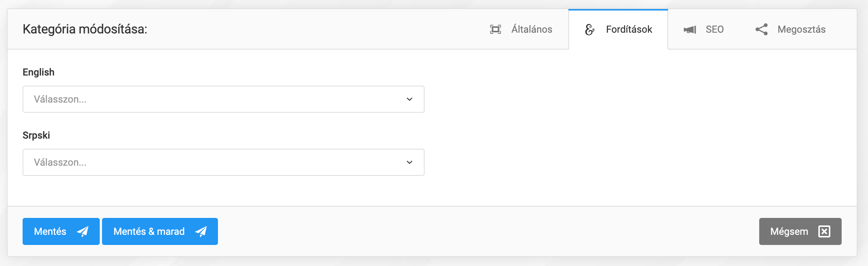Open the Megosztás tab
This screenshot has width=868, height=266.
coord(801,29)
